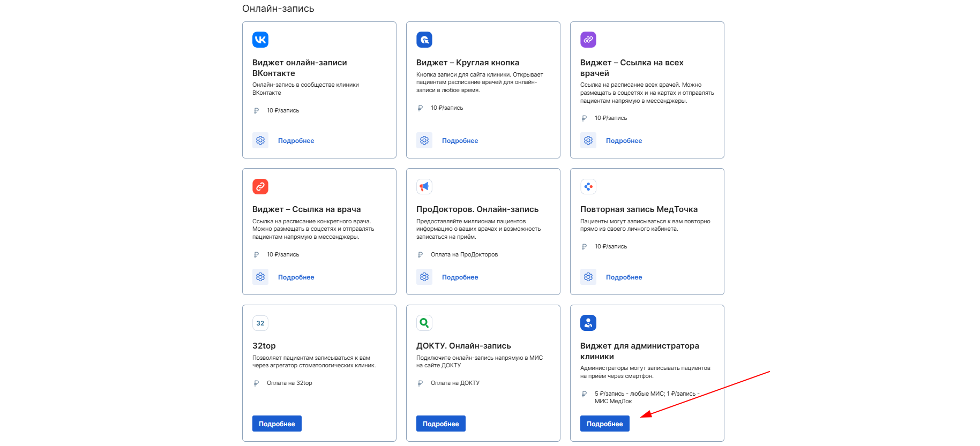Click ruble icon next to Оплата на 32top
Screen dimensions: 980x446
[256, 383]
